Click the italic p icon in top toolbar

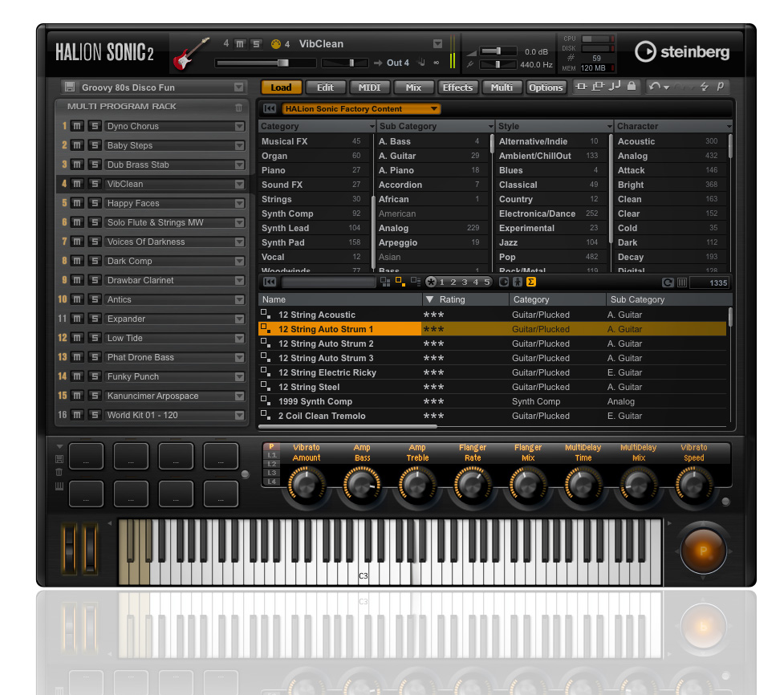tap(720, 86)
